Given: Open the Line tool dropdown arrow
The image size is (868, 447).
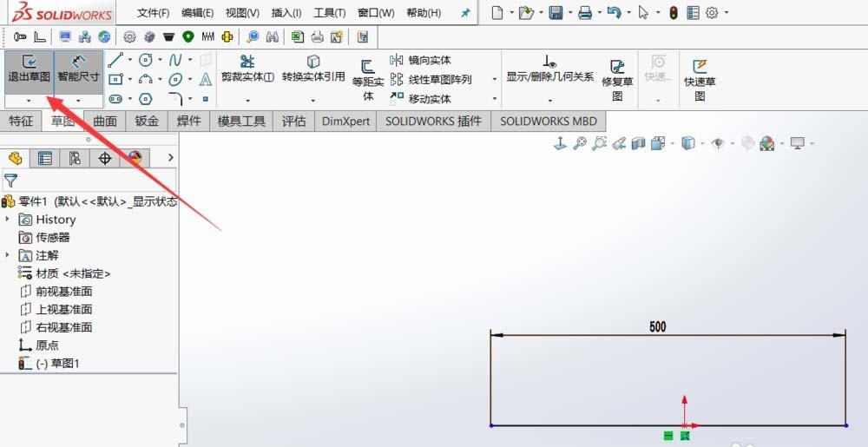Looking at the screenshot, I should click(x=130, y=60).
